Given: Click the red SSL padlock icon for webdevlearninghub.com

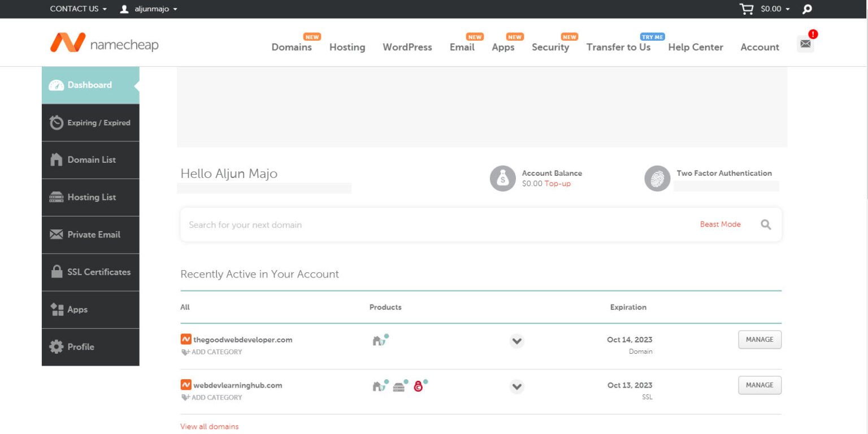Looking at the screenshot, I should (418, 386).
